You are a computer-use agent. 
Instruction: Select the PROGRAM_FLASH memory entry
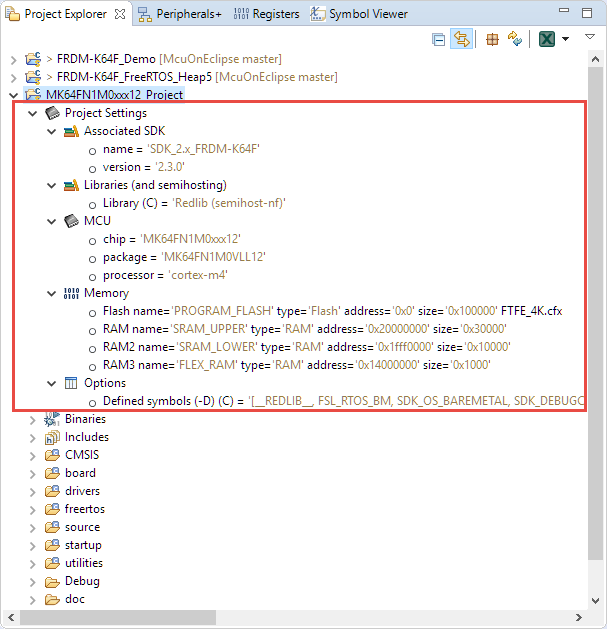[332, 311]
